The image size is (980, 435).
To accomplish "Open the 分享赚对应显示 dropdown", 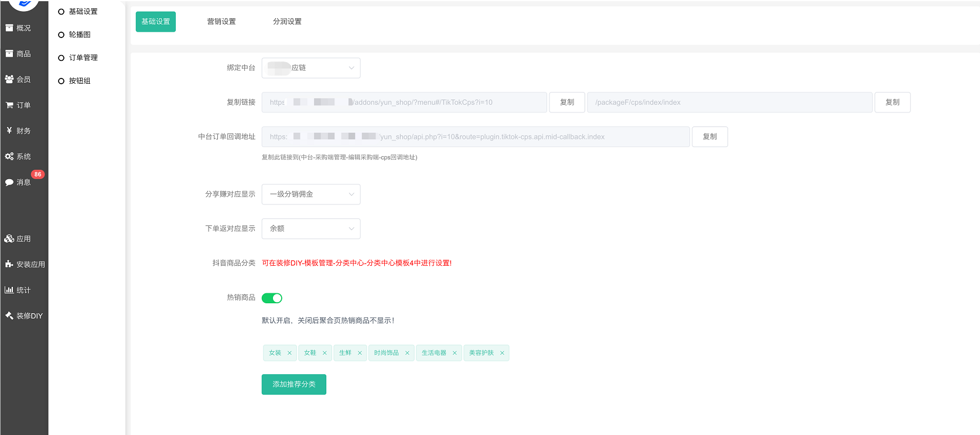I will 310,194.
